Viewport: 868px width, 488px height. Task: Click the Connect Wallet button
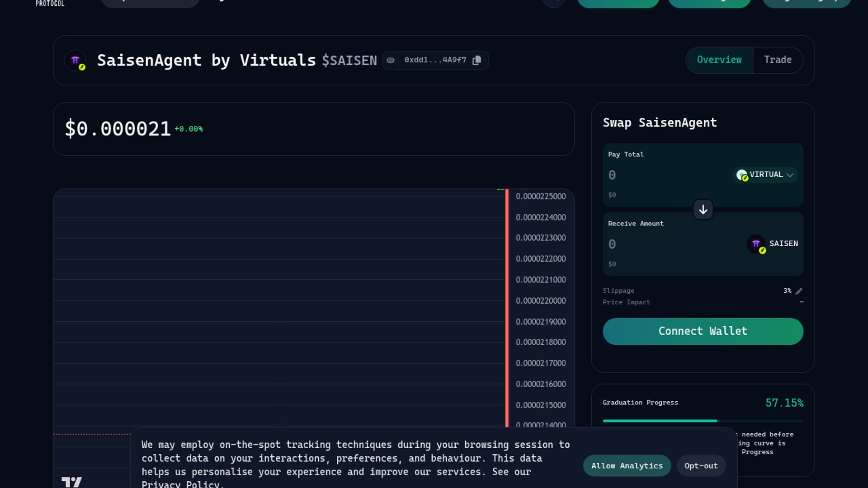click(x=703, y=331)
